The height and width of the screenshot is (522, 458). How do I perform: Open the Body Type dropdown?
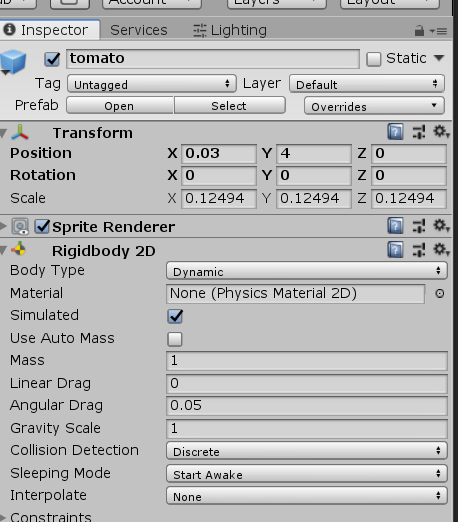click(x=307, y=271)
